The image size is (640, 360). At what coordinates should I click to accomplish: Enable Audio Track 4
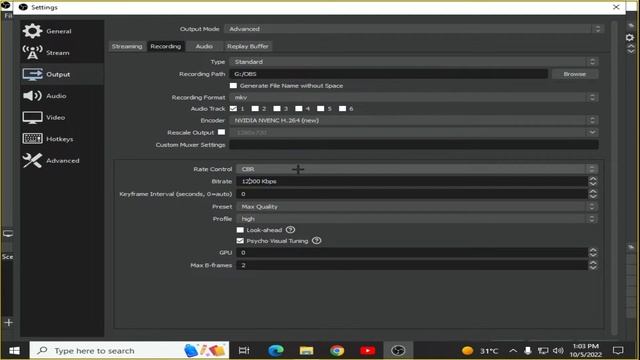[299, 108]
